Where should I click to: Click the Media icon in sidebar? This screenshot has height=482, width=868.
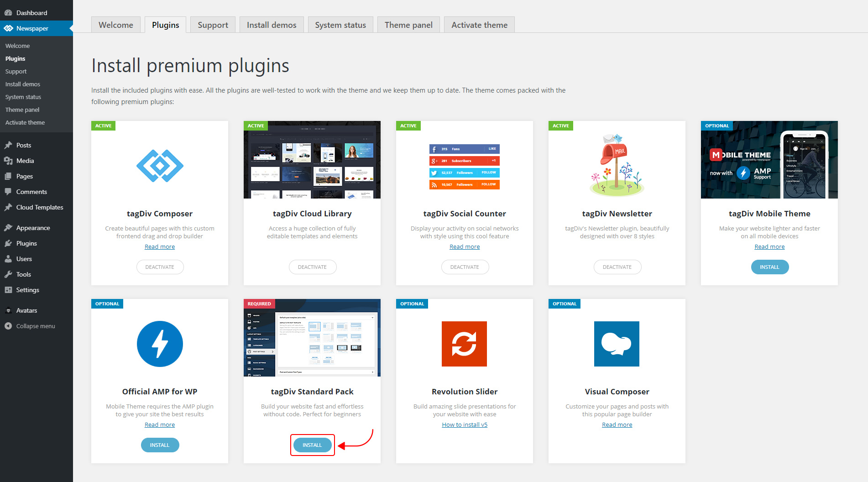tap(8, 161)
